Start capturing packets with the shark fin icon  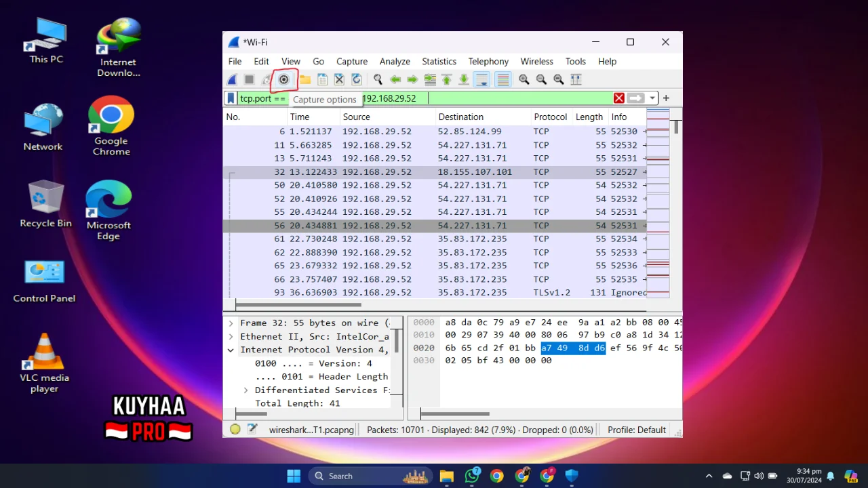pyautogui.click(x=233, y=79)
